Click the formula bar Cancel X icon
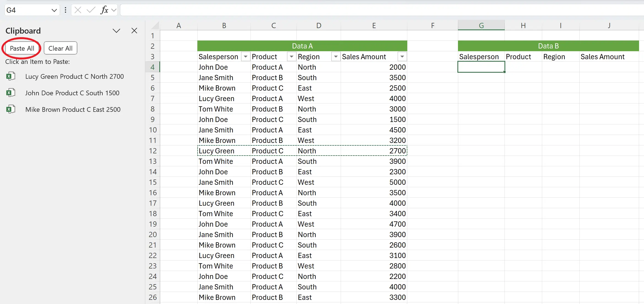The height and width of the screenshot is (304, 644). click(x=78, y=10)
